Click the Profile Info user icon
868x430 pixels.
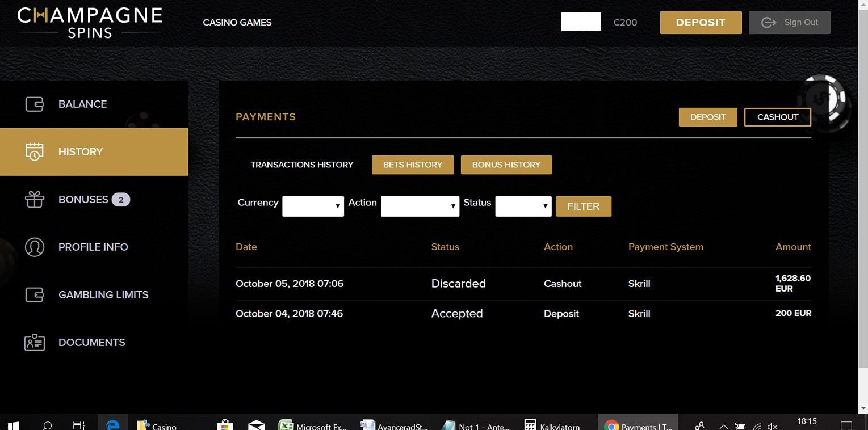pos(35,247)
